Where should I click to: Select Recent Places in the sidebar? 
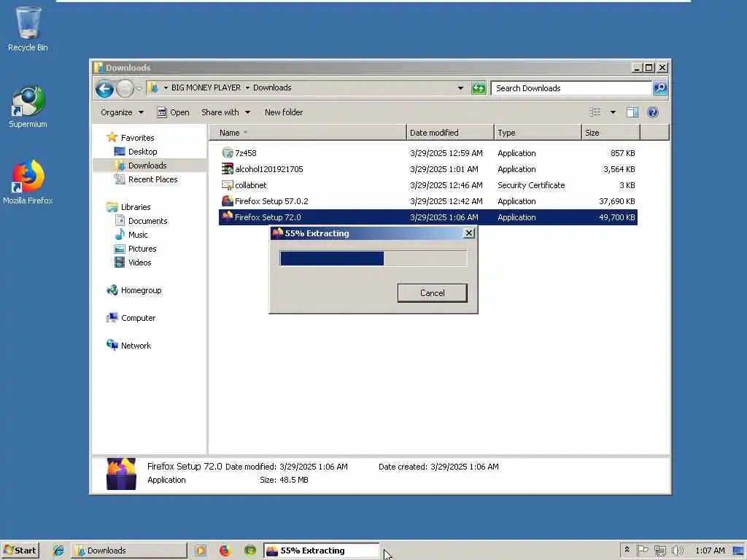(x=152, y=179)
